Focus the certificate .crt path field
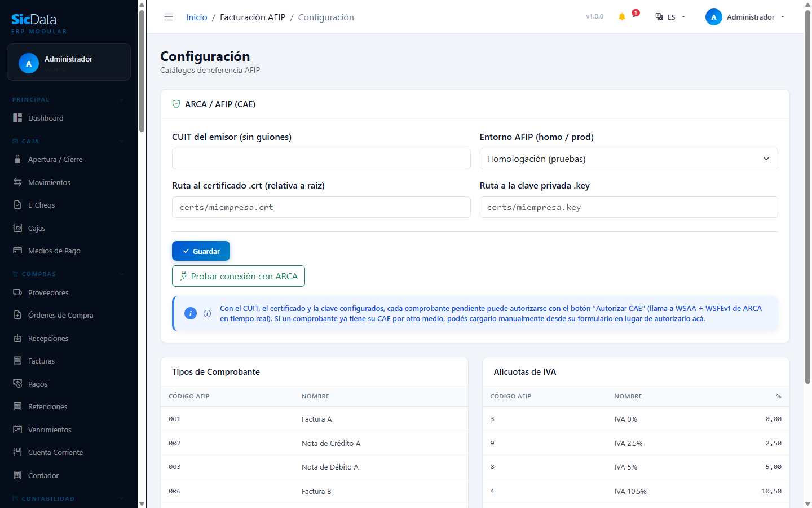This screenshot has width=812, height=508. click(321, 207)
